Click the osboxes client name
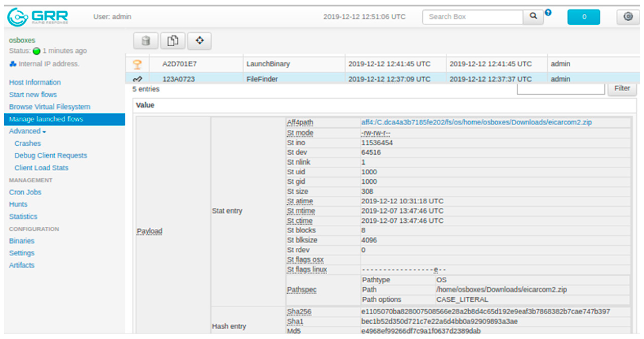Screen dimensions: 644x339 click(22, 40)
